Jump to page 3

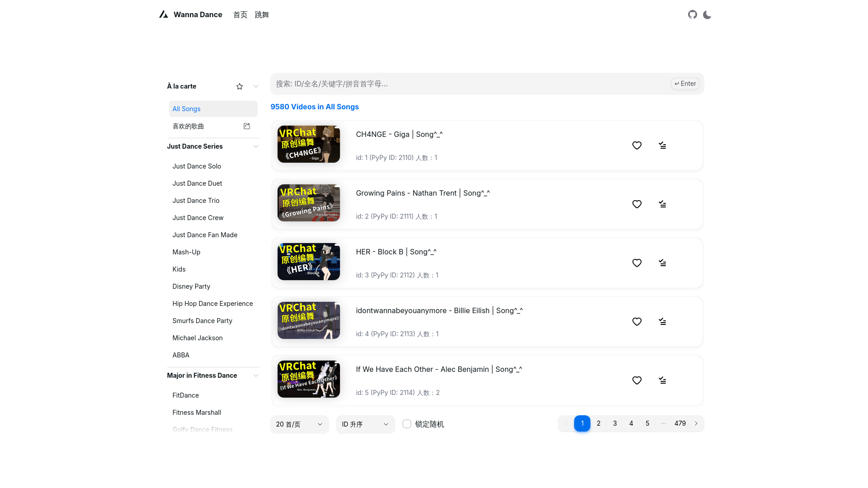coord(615,423)
